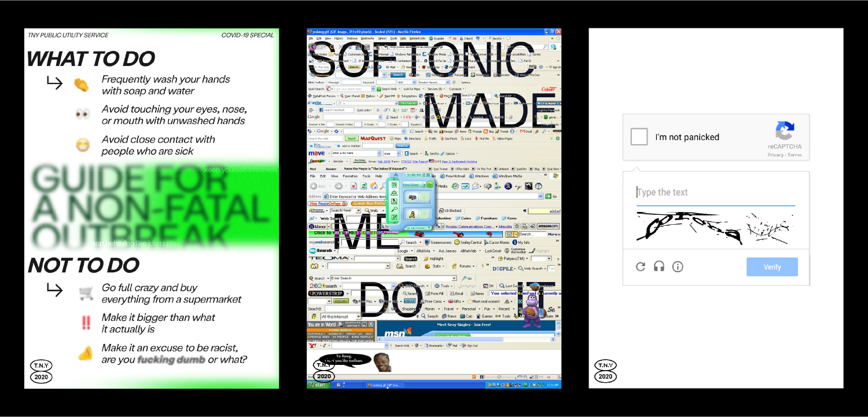Screen dimensions: 868x417
Task: Click green Go arrow beside Address bar
Action: pyautogui.click(x=548, y=196)
